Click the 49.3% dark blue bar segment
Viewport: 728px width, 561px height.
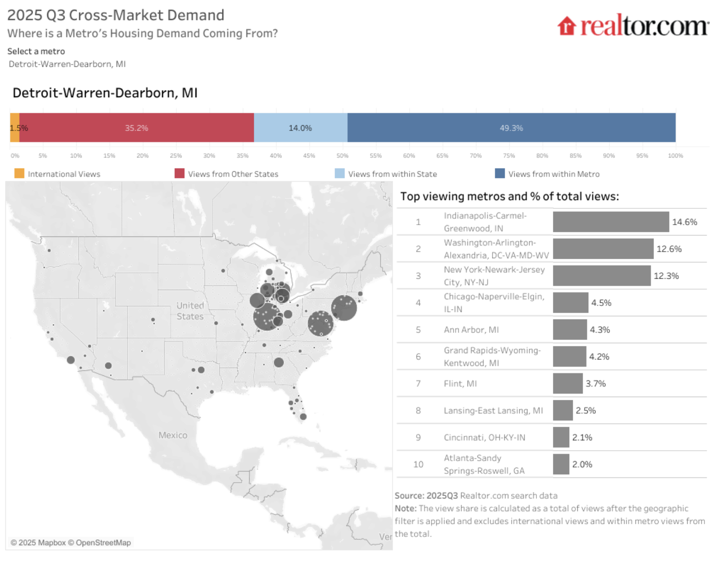tap(512, 128)
